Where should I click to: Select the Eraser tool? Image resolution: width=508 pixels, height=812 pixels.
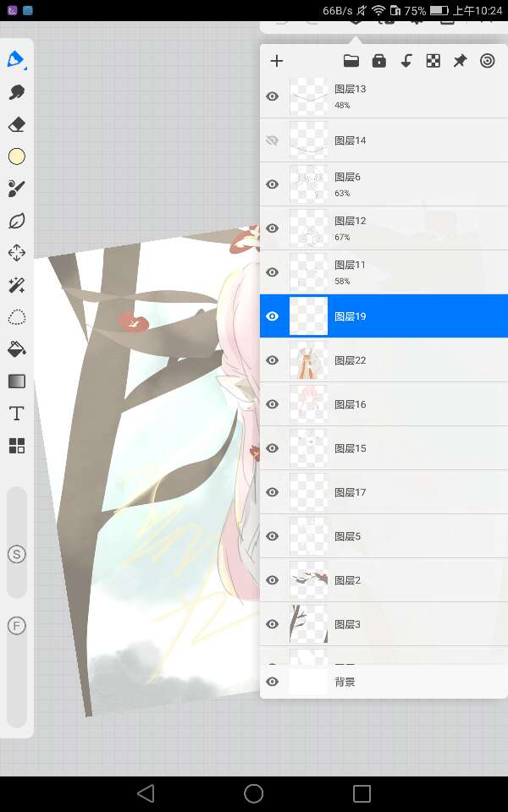tap(16, 124)
